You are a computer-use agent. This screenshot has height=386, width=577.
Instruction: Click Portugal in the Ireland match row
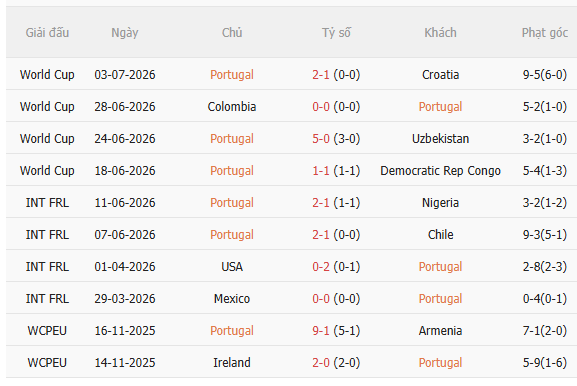(440, 363)
